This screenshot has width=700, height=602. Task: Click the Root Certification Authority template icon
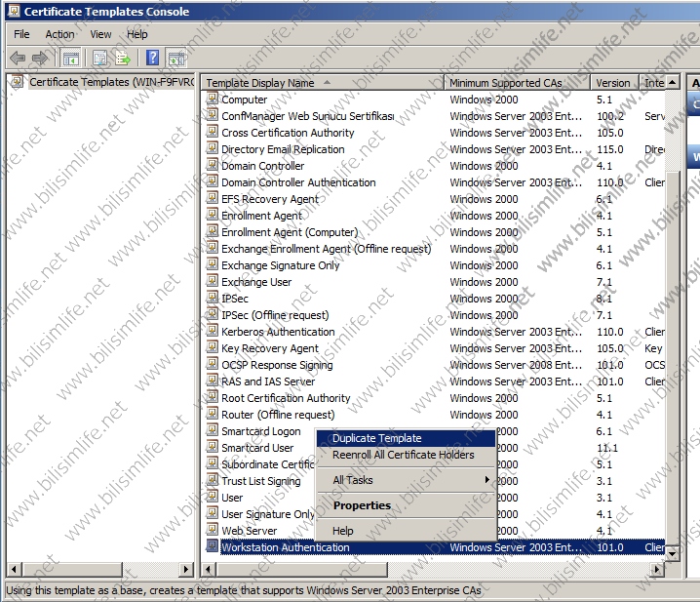pos(213,396)
